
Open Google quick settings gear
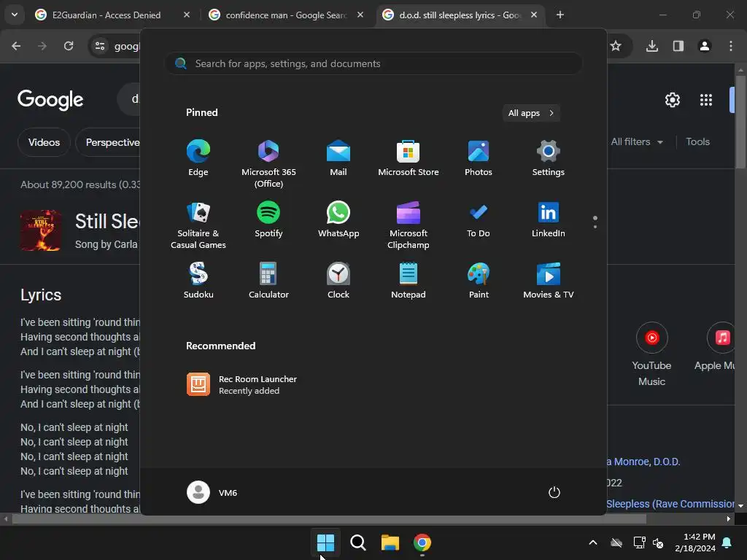672,99
